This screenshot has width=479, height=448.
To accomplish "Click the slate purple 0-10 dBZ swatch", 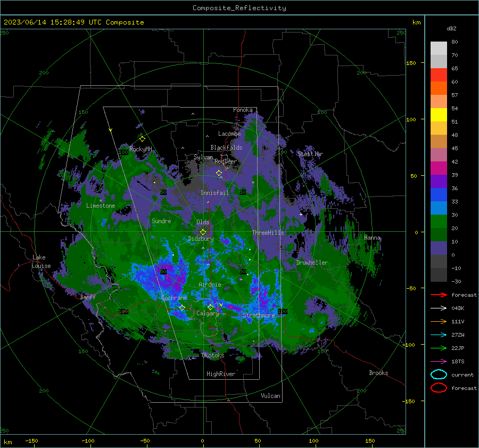I will 439,248.
